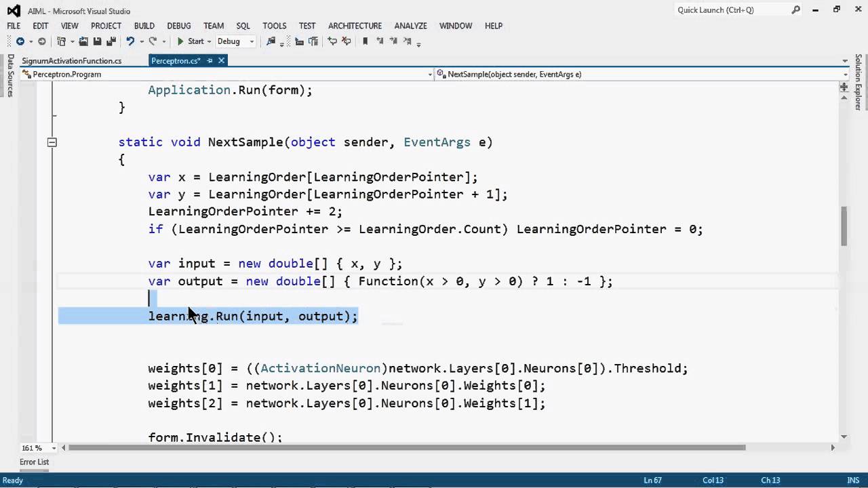
Task: Click the Quick Launch magnifier icon
Action: point(796,10)
